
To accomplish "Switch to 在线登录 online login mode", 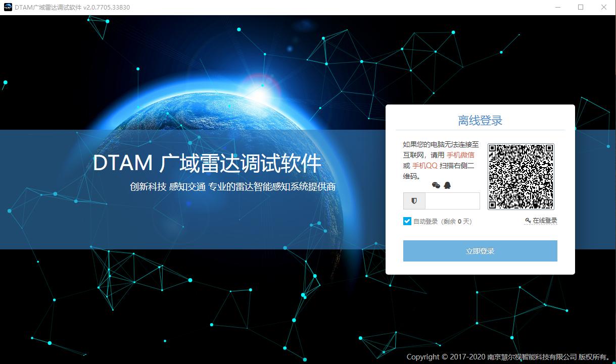I will (544, 220).
